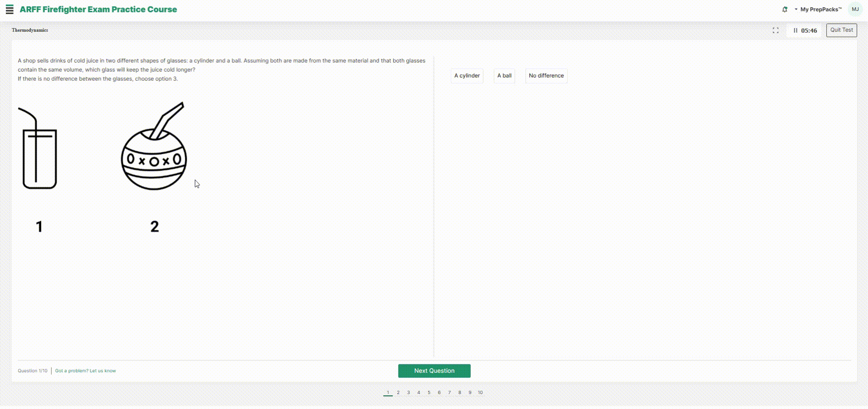
Task: Toggle fullscreen mode icon
Action: point(776,30)
